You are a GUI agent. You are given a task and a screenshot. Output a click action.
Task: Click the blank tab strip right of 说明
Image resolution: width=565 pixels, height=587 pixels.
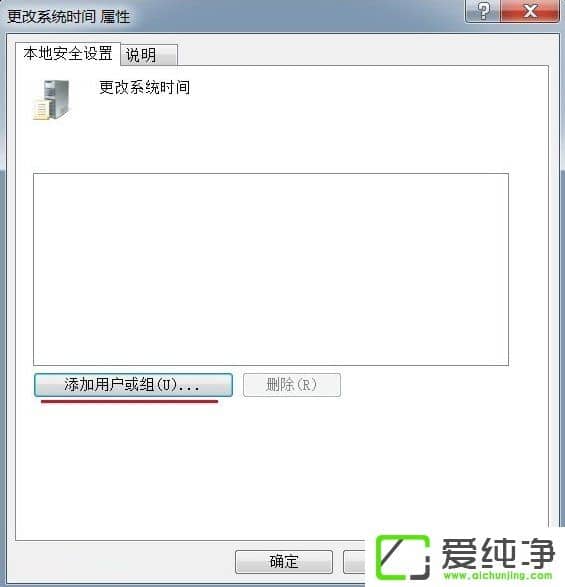click(363, 54)
